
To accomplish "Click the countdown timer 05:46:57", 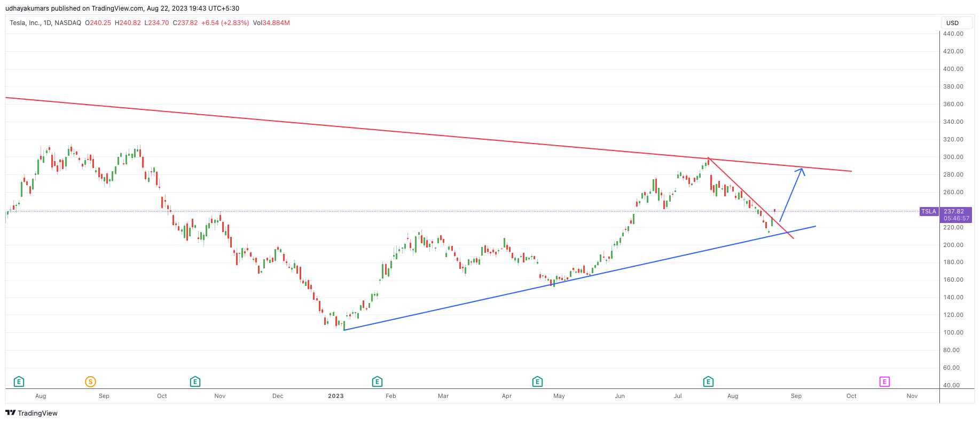I will pos(956,218).
